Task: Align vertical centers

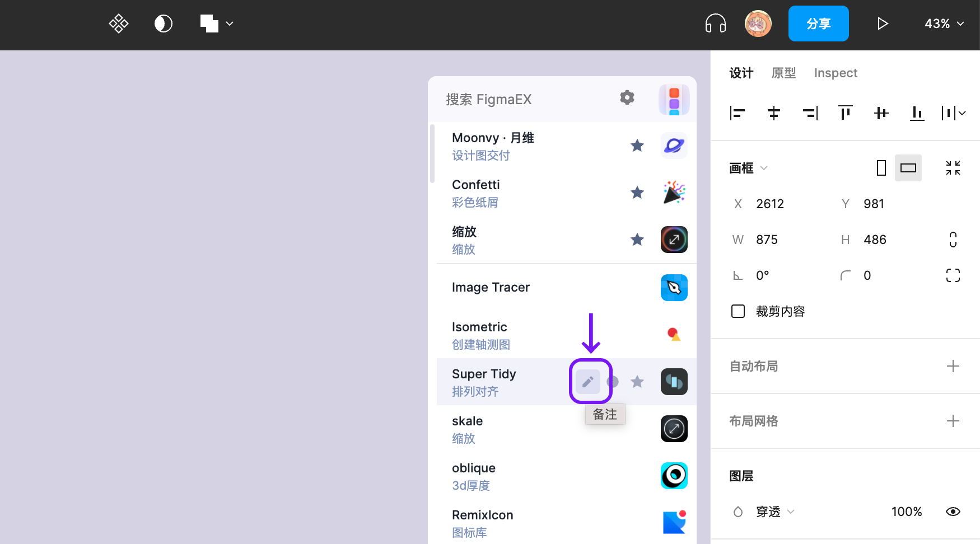Action: (x=881, y=113)
